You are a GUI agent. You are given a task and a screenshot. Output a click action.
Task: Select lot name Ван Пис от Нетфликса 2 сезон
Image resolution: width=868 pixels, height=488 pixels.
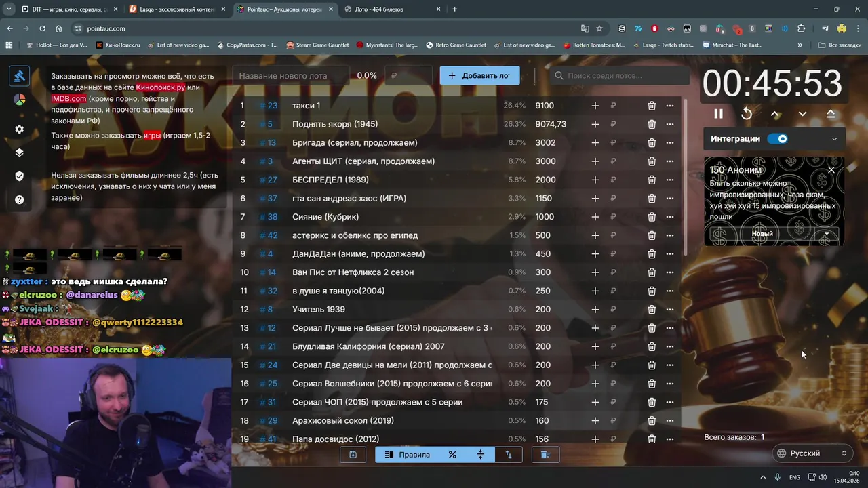[353, 272]
